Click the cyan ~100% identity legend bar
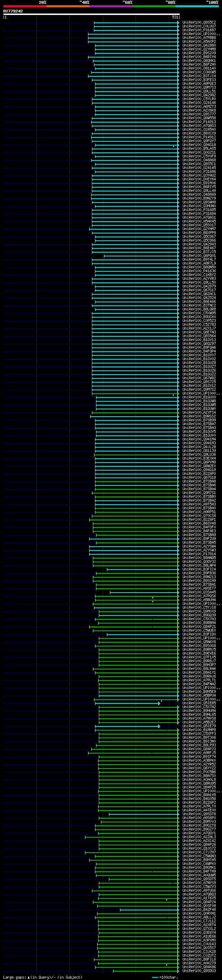The width and height of the screenshot is (222, 980). point(197,6)
